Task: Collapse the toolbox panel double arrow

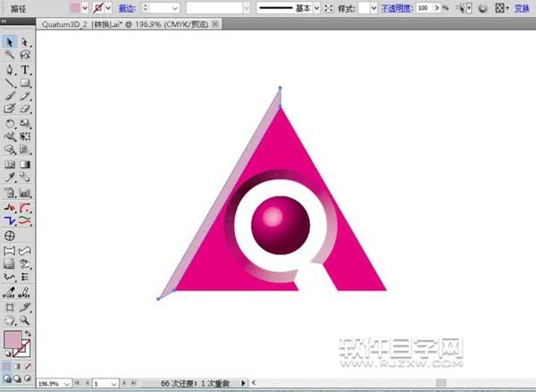Action: tap(4, 21)
